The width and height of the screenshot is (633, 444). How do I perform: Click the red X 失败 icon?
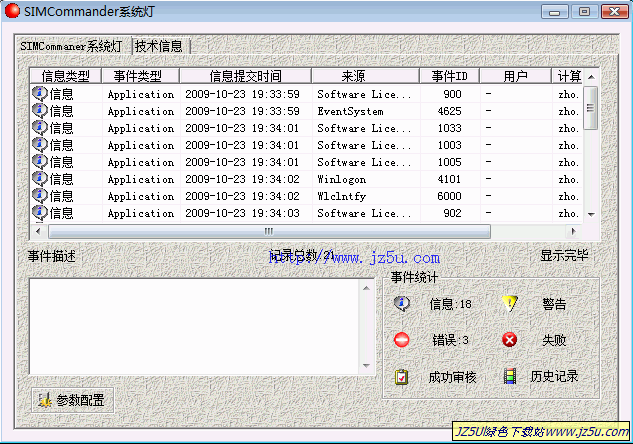(x=509, y=340)
